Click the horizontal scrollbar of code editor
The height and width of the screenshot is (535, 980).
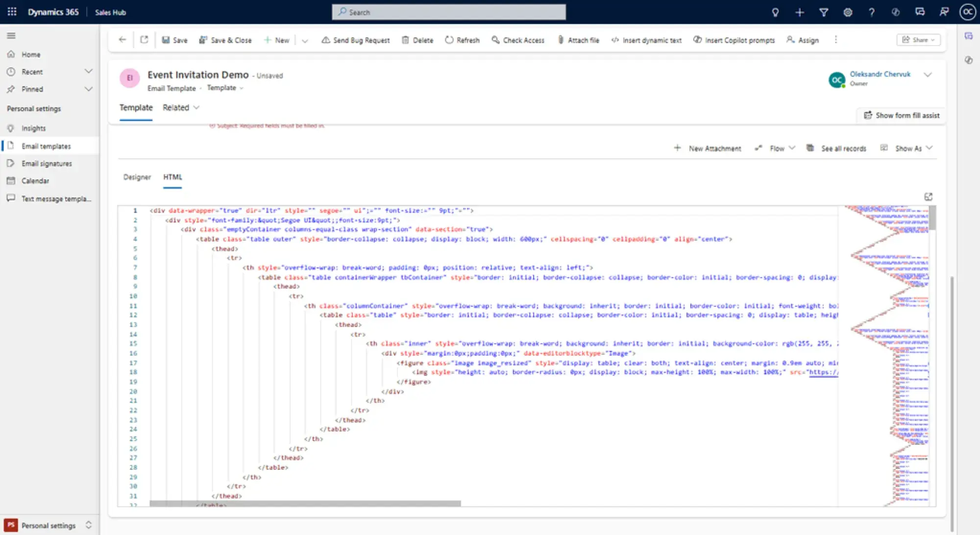305,504
